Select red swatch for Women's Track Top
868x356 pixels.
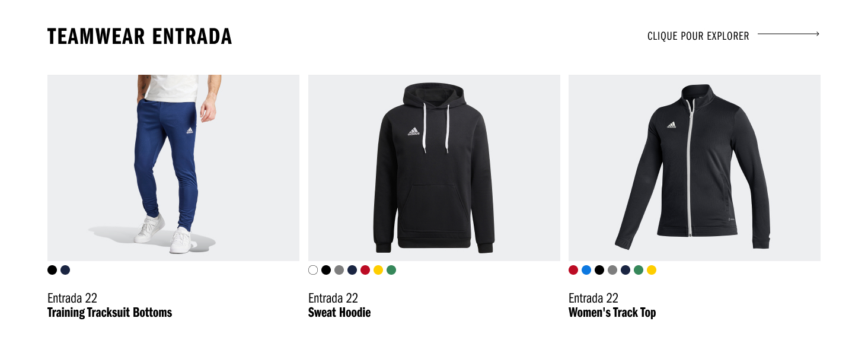[573, 270]
